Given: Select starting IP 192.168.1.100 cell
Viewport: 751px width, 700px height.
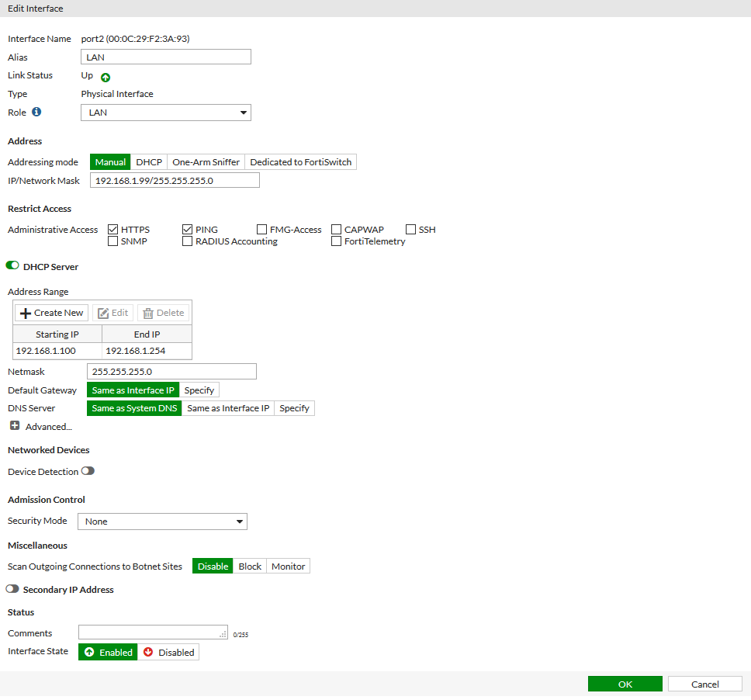Looking at the screenshot, I should click(57, 351).
